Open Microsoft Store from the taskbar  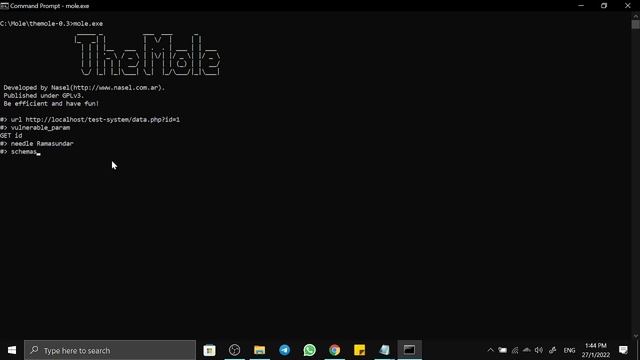click(x=209, y=350)
